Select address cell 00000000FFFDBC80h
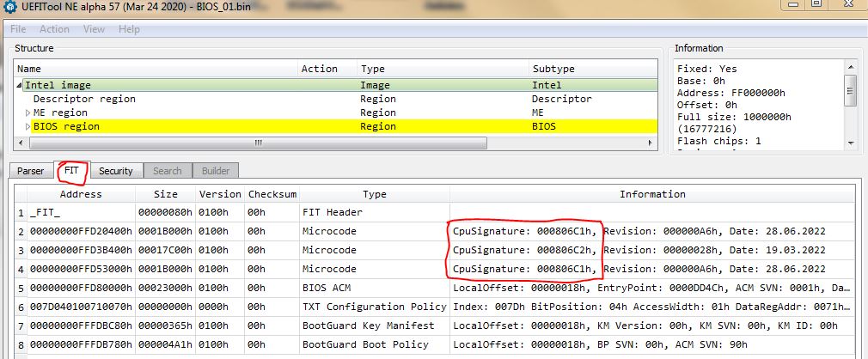The image size is (868, 359). click(81, 326)
